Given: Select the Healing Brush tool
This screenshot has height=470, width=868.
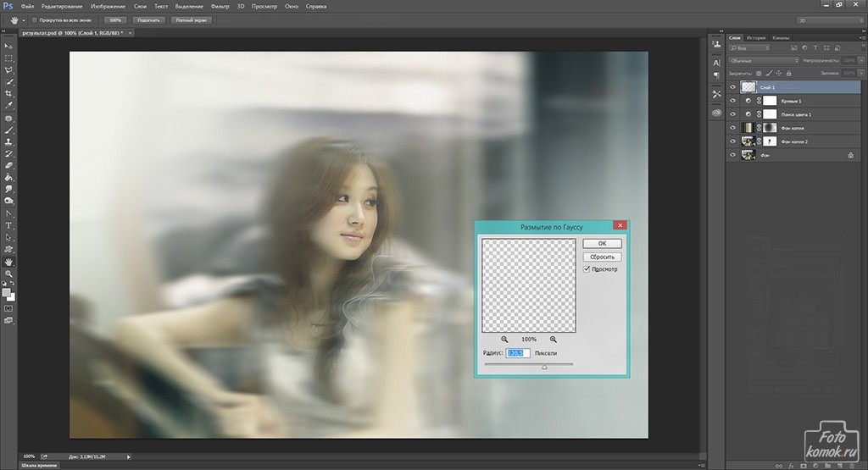Looking at the screenshot, I should (x=8, y=119).
